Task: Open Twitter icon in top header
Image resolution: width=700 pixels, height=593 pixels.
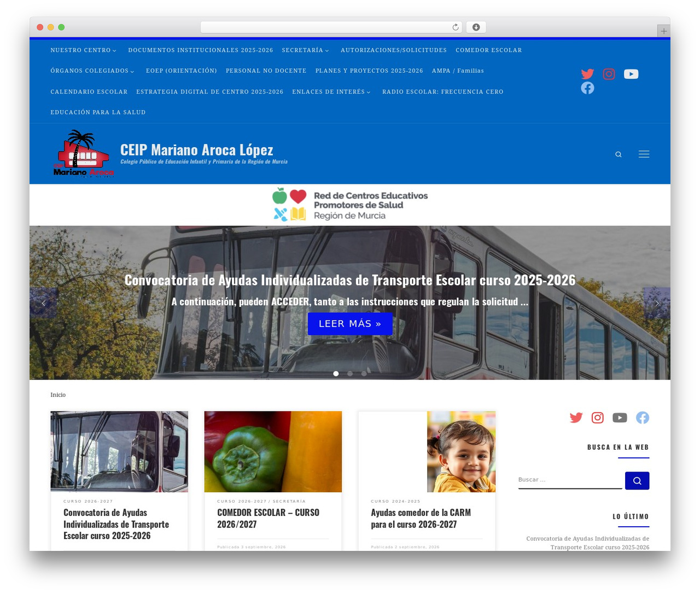Action: coord(587,74)
